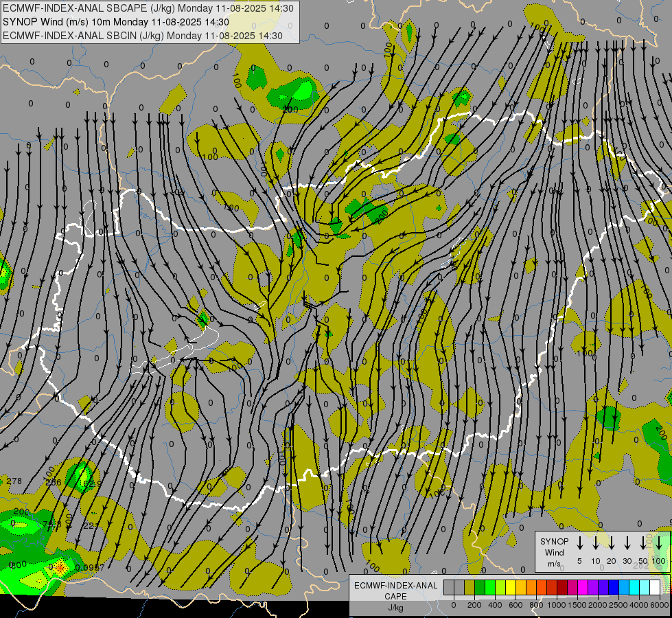Screen dimensions: 672x618
Task: Click the 100 m/s wind arrow in legend
Action: click(x=659, y=542)
